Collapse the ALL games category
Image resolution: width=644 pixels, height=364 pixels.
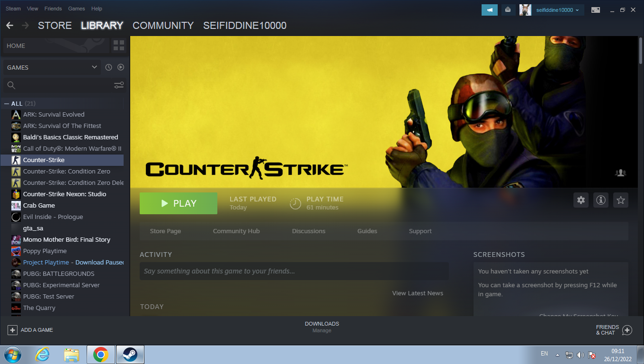click(7, 103)
